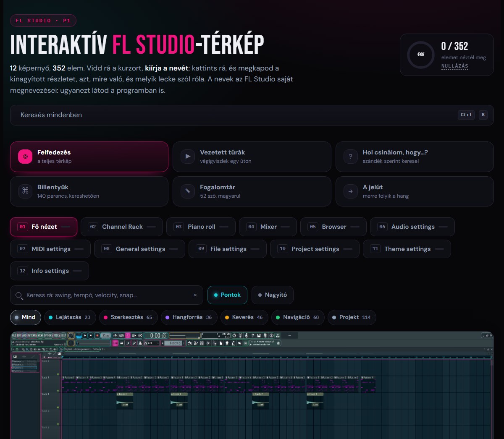This screenshot has height=439, width=504.
Task: Select the Mind filter chip
Action: [26, 317]
